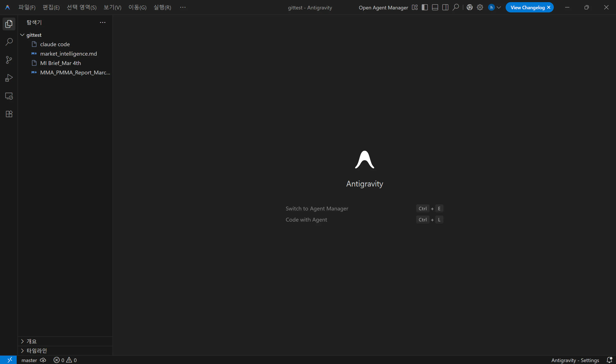Collapse the gittest folder
616x364 pixels.
coord(65,35)
